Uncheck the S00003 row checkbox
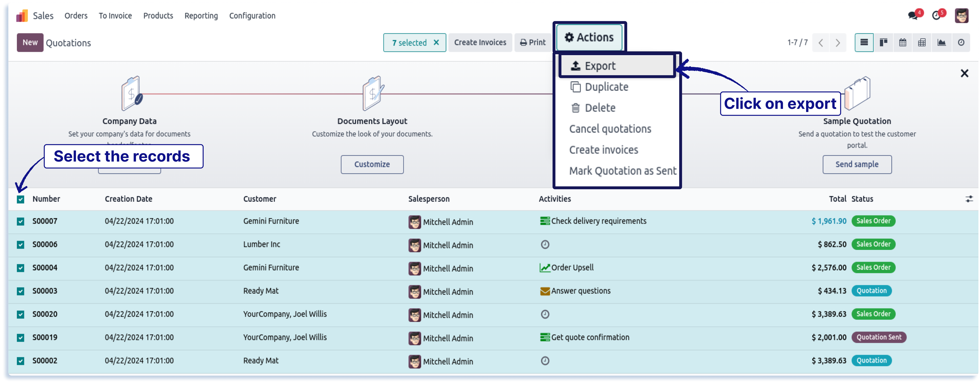980x383 pixels. click(21, 291)
